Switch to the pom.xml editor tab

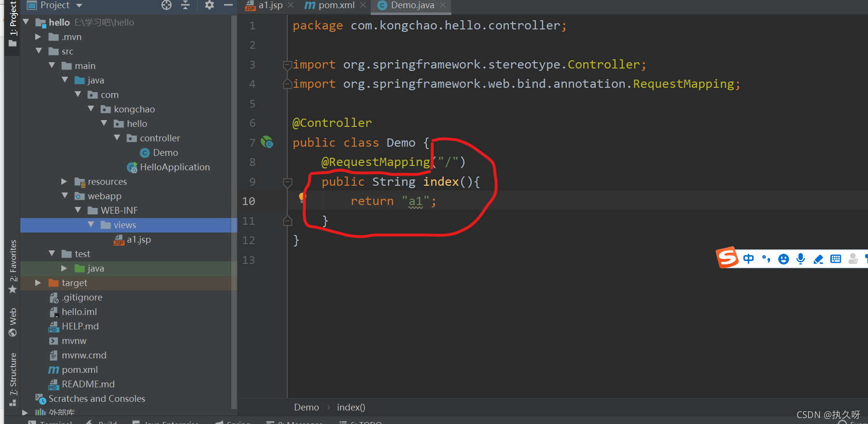click(x=336, y=5)
